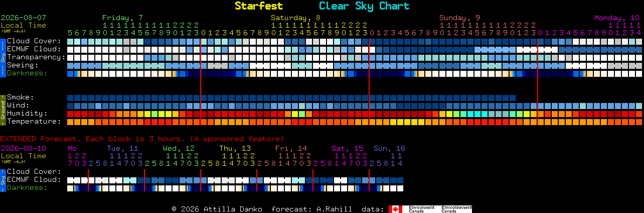Image resolution: width=644 pixels, height=213 pixels.
Task: Select the green Darkness label in the main chart
Action: tap(27, 73)
